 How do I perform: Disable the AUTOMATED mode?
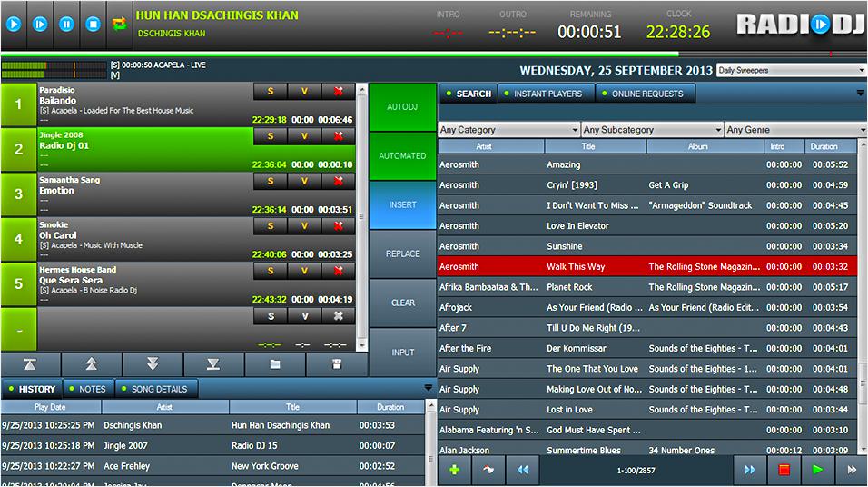pyautogui.click(x=402, y=156)
